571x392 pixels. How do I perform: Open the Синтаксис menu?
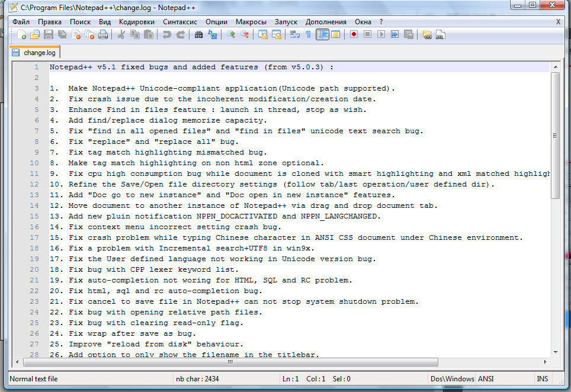tap(180, 22)
